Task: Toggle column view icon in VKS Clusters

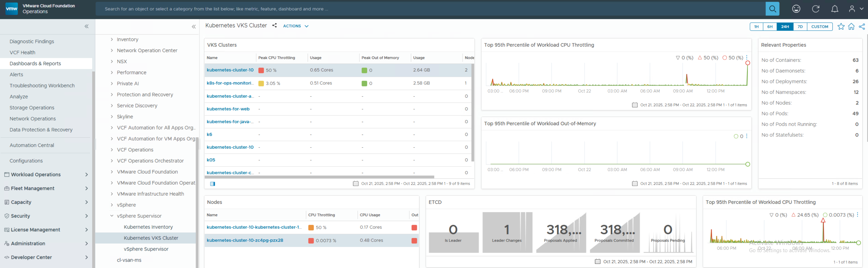Action: pyautogui.click(x=213, y=184)
